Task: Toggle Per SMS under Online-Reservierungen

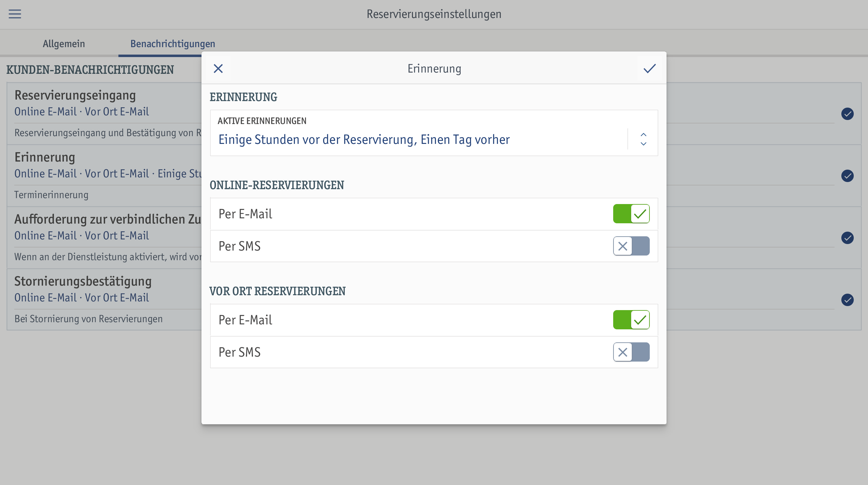Action: (x=631, y=246)
